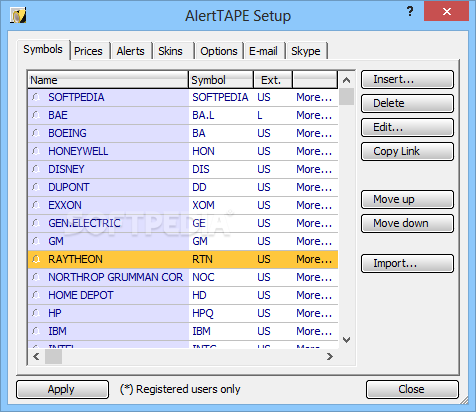Click the AlertTAPE app icon in title bar
This screenshot has width=476, height=412.
[x=18, y=15]
